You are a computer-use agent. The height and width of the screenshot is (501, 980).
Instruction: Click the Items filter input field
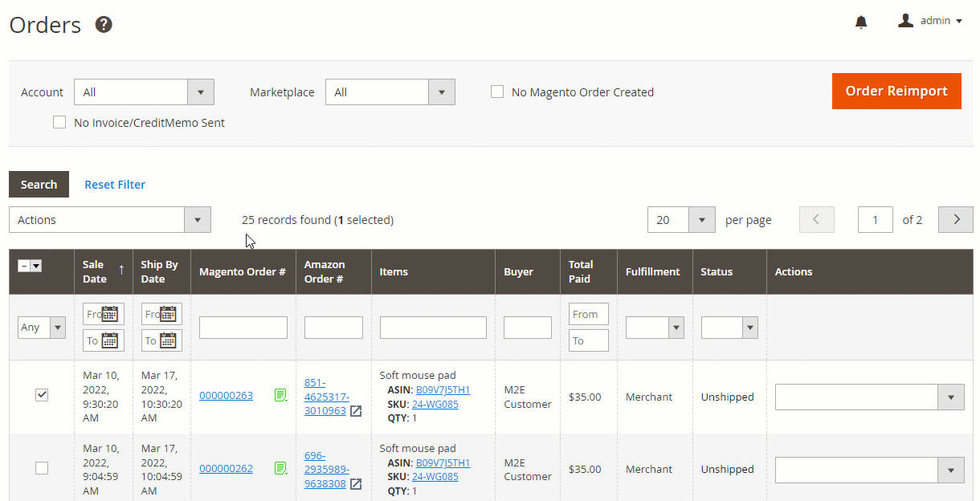433,328
